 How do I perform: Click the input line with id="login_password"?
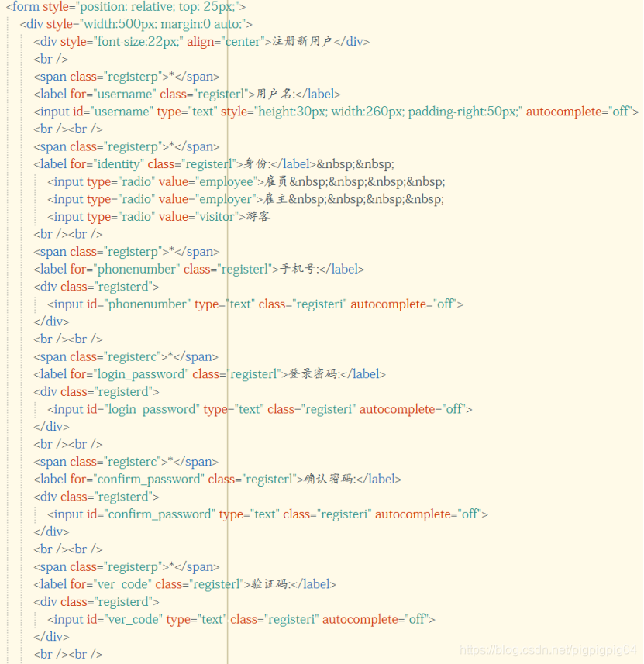pos(260,409)
